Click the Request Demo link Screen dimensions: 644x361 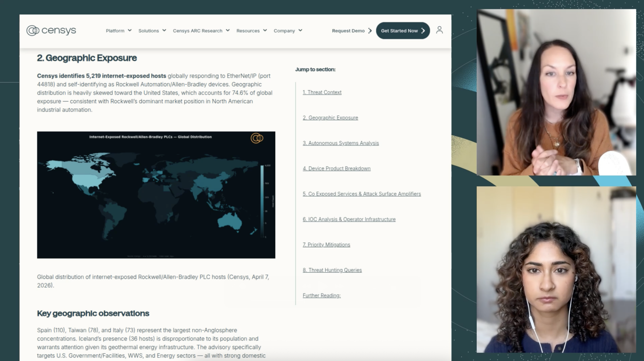(x=348, y=31)
